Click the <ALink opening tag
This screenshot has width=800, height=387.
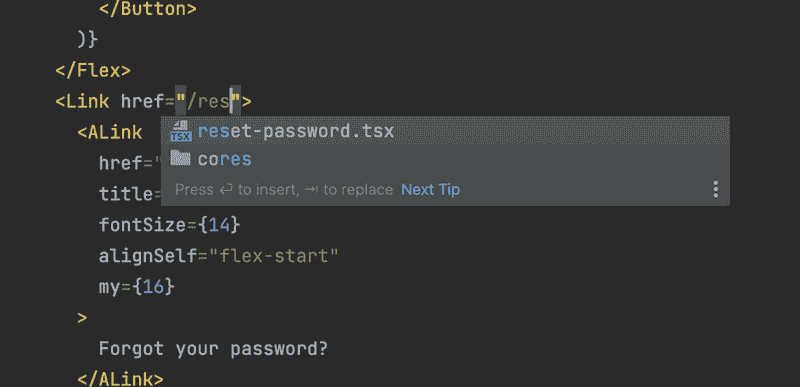(110, 133)
